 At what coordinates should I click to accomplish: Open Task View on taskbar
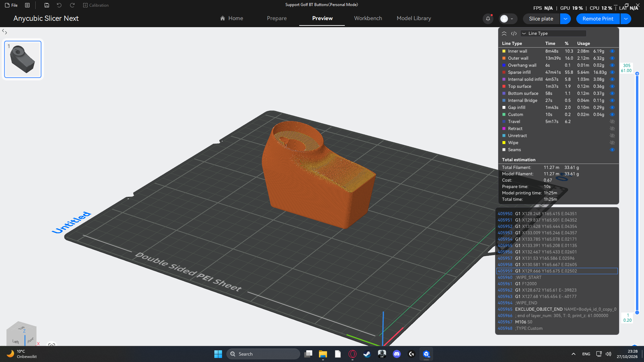pyautogui.click(x=308, y=354)
